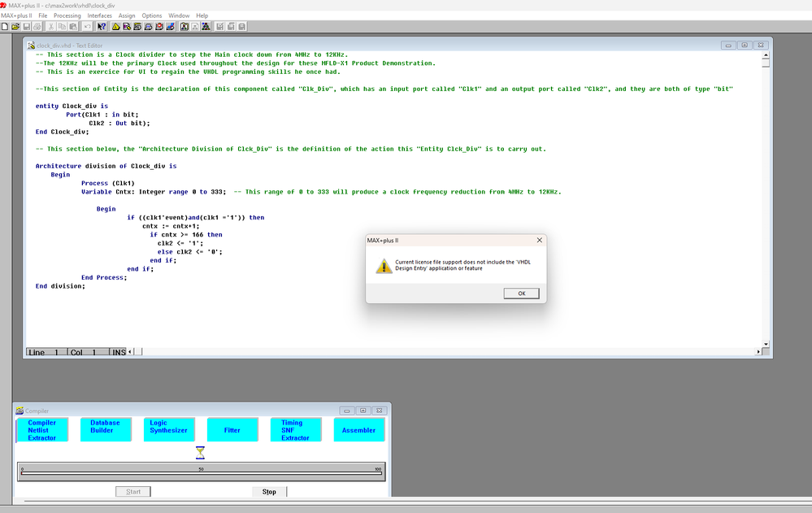The image size is (812, 513).
Task: Click the context-sensitive Help pointer icon
Action: coord(102,26)
